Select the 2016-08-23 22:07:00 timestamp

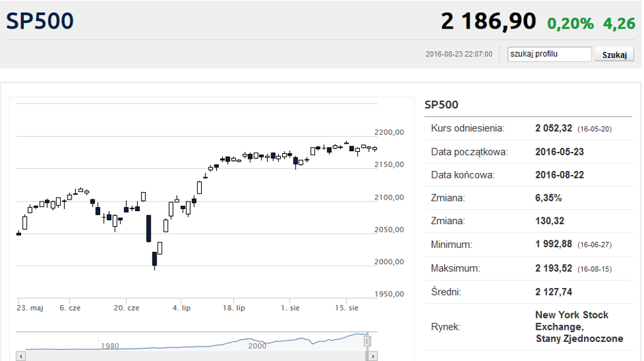pyautogui.click(x=458, y=54)
